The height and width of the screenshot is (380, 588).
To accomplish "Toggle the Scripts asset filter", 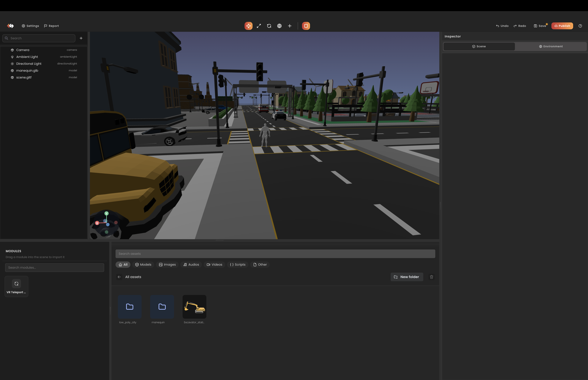I will pos(237,264).
